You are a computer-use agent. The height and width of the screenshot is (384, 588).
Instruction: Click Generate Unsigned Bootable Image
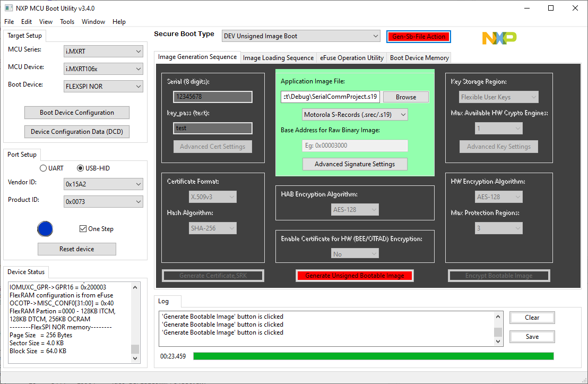tap(354, 275)
